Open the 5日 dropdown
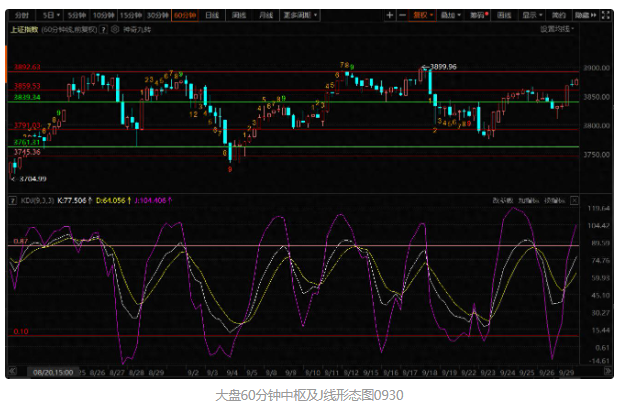The image size is (621, 402). (50, 16)
